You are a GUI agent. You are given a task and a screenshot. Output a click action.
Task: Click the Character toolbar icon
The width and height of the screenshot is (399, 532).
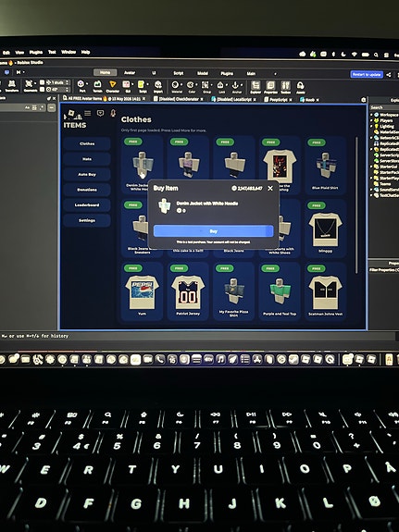[x=112, y=86]
